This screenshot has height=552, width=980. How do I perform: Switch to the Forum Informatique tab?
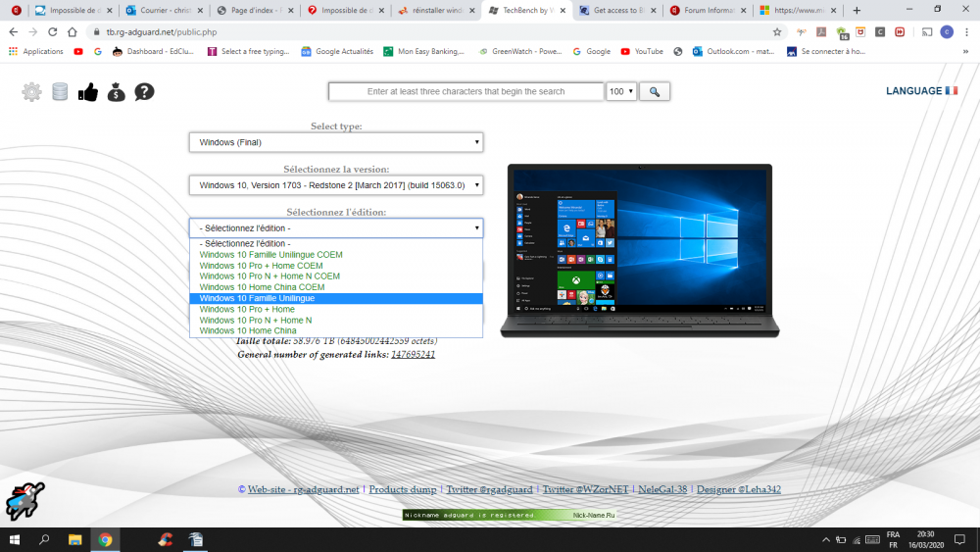(706, 10)
